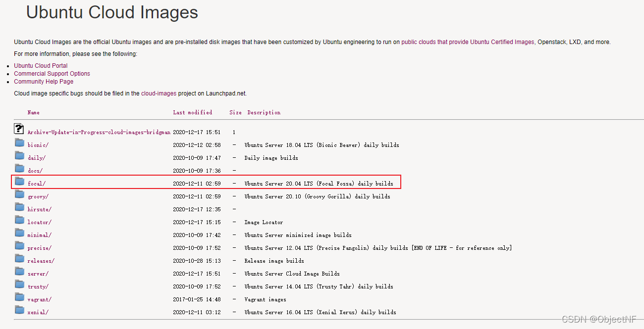Image resolution: width=644 pixels, height=329 pixels.
Task: Click description 'Ubuntu Server 18.04 LTS (Bionic Beaver) daily builds'
Action: pos(322,145)
